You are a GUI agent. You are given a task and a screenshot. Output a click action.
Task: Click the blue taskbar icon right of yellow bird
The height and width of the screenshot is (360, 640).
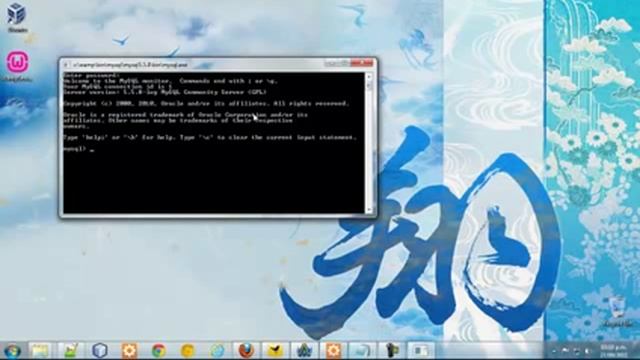pyautogui.click(x=304, y=351)
